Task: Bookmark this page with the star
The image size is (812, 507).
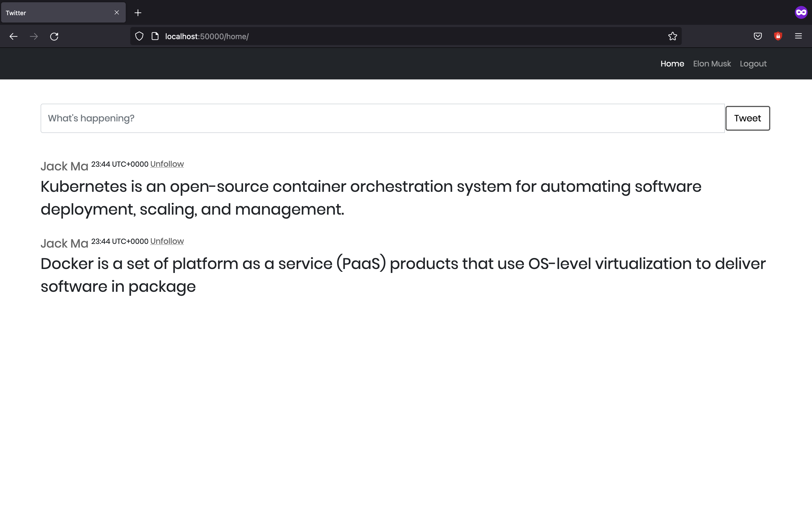Action: tap(672, 36)
